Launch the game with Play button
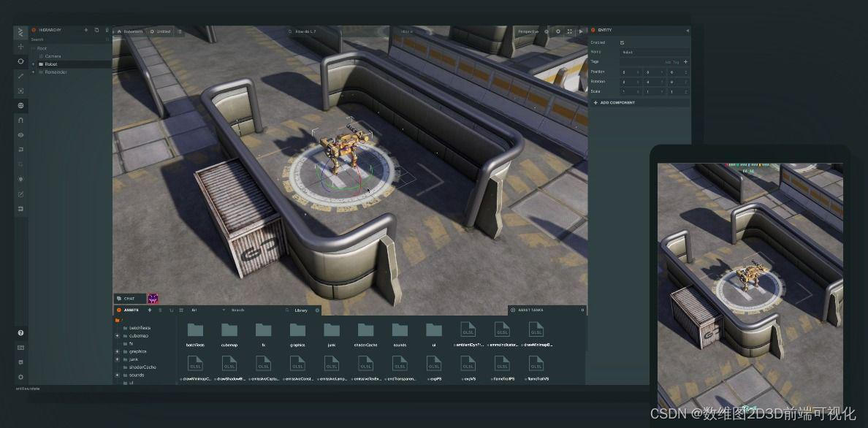868x428 pixels. [x=581, y=31]
